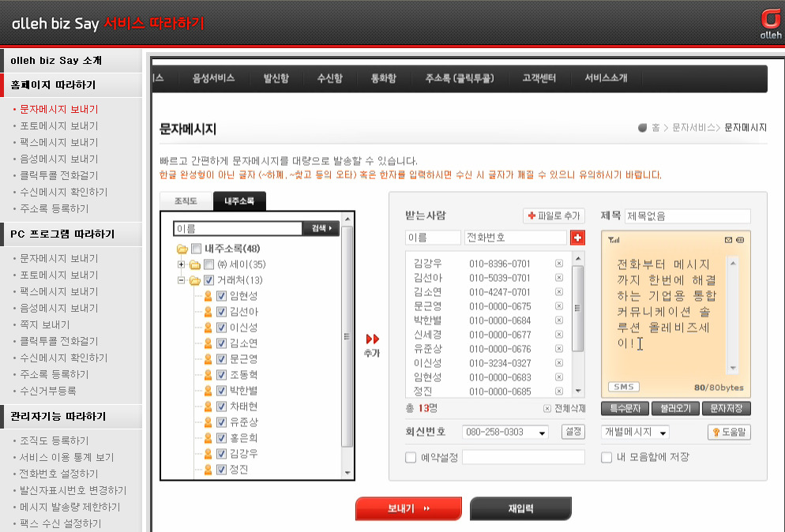Screen dimensions: 785x532
Task: Collapse the 거래처 tree node
Action: click(x=181, y=280)
